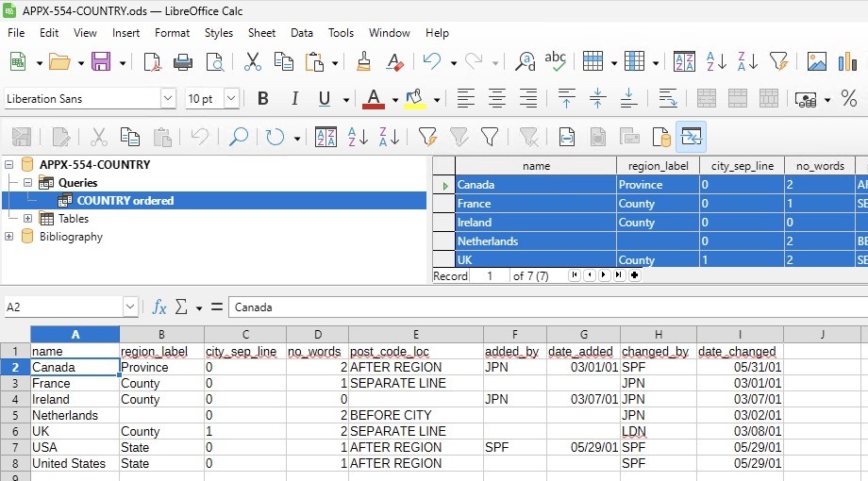
Task: Click Sort Ascending in main toolbar
Action: 716,61
